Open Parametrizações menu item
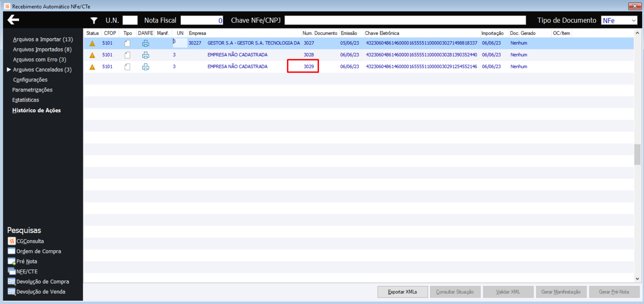The image size is (644, 304). [x=32, y=90]
